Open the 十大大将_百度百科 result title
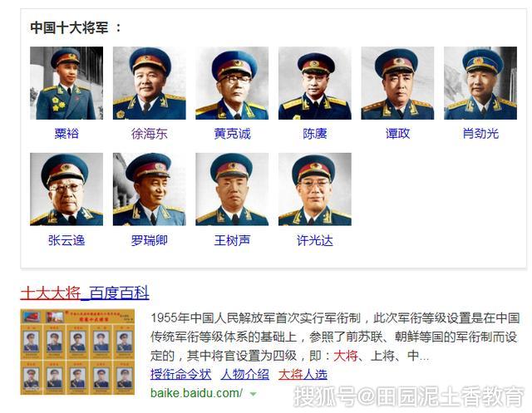The image size is (532, 413). (x=85, y=293)
